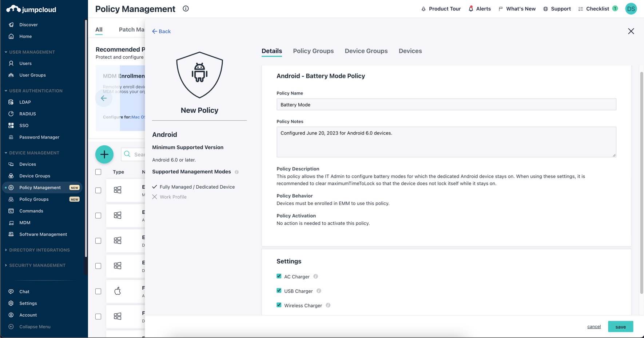This screenshot has width=644, height=338.
Task: Click the save button
Action: pos(620,327)
